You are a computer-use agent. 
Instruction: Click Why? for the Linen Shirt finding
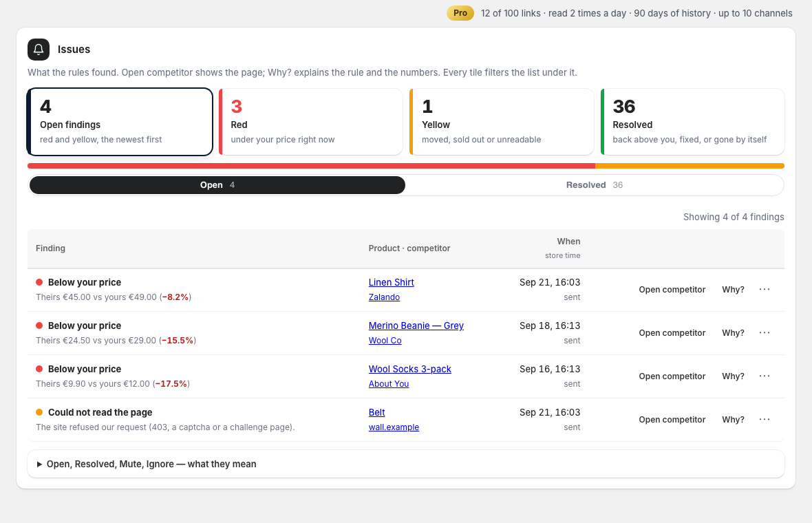coord(733,290)
